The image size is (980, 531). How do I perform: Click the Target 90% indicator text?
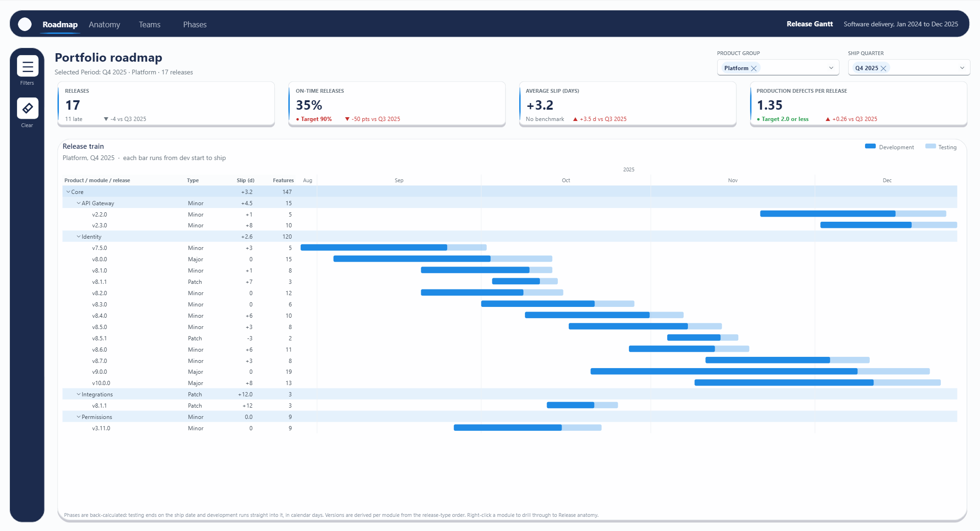(x=316, y=119)
